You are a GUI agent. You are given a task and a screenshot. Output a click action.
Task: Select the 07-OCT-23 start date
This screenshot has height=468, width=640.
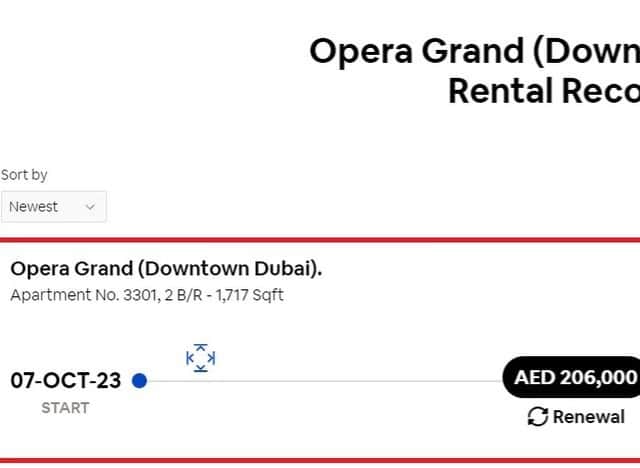click(66, 381)
